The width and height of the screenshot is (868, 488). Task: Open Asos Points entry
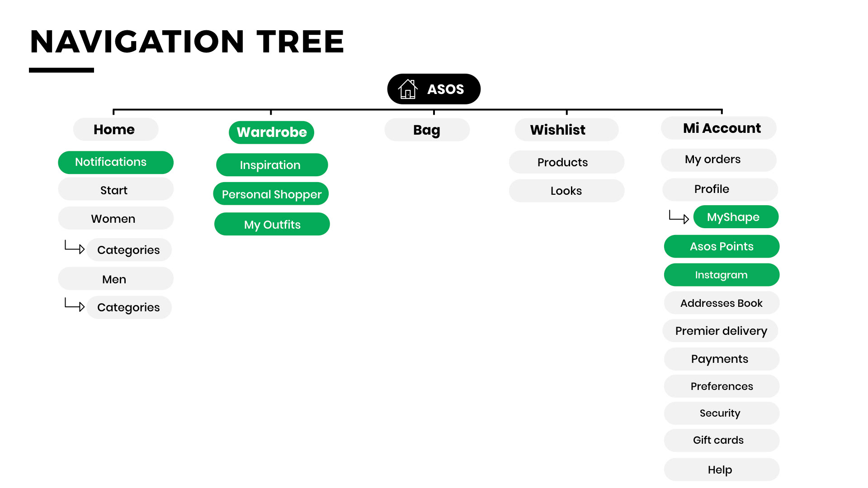coord(722,246)
